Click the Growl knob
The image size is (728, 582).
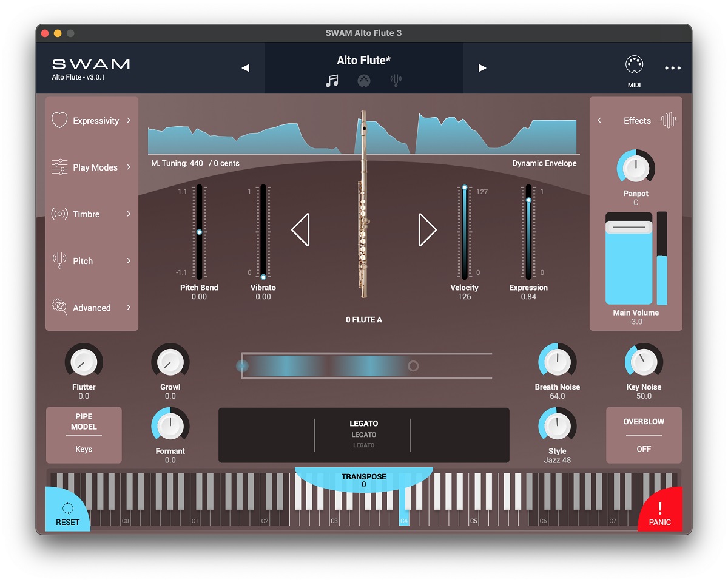(x=170, y=362)
